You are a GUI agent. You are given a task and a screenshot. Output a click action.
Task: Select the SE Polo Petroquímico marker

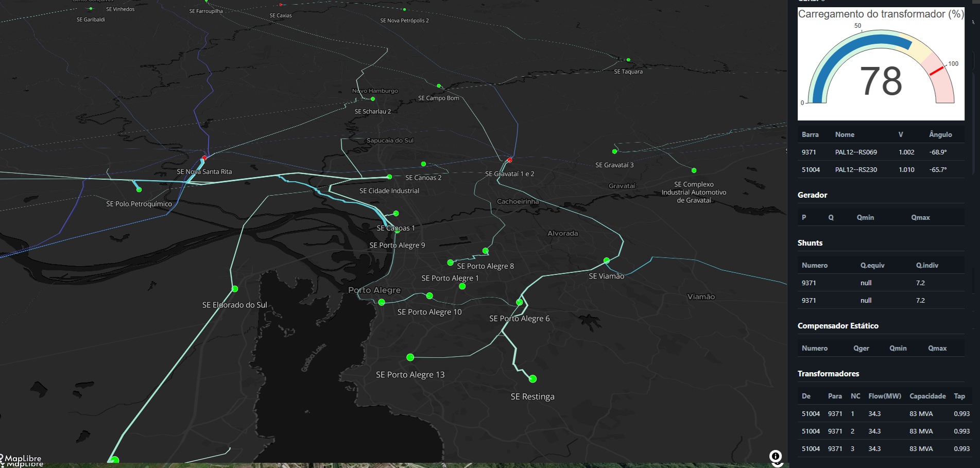click(139, 190)
